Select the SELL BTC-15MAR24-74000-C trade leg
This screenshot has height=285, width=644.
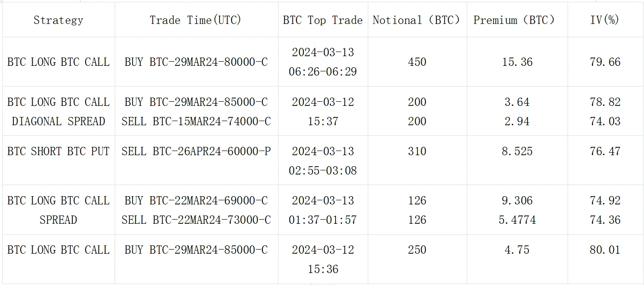(196, 122)
